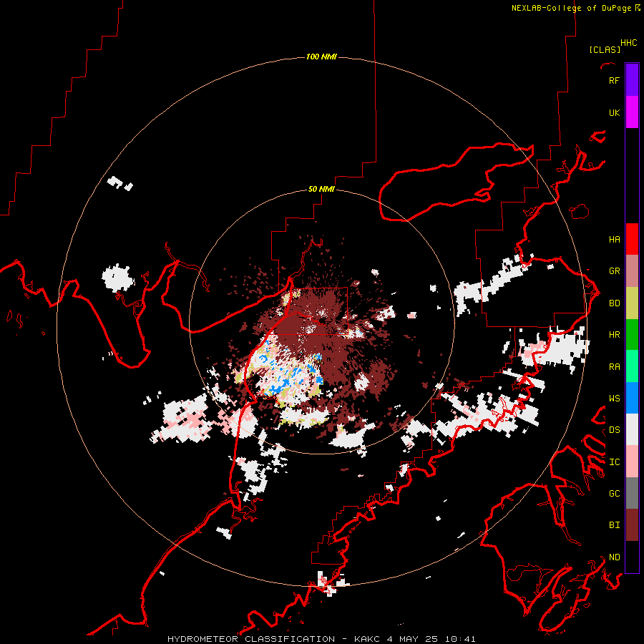Click the "RA" legend label
Screen dimensions: 644x644
click(x=614, y=367)
